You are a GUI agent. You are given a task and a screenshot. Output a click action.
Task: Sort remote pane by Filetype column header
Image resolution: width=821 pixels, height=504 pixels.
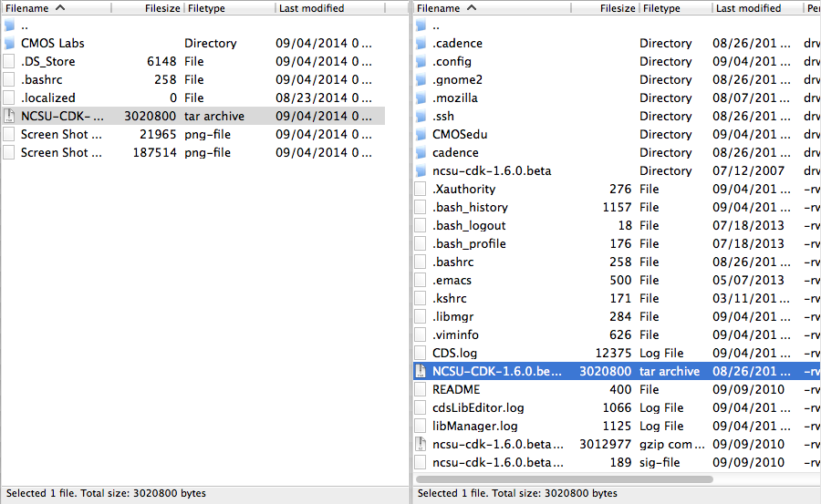(676, 8)
